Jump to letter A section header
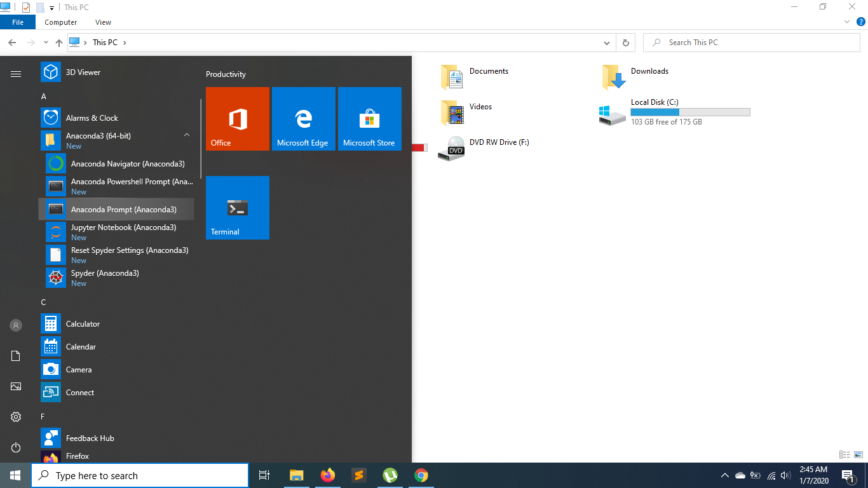Screen dimensions: 868x488 click(44, 97)
